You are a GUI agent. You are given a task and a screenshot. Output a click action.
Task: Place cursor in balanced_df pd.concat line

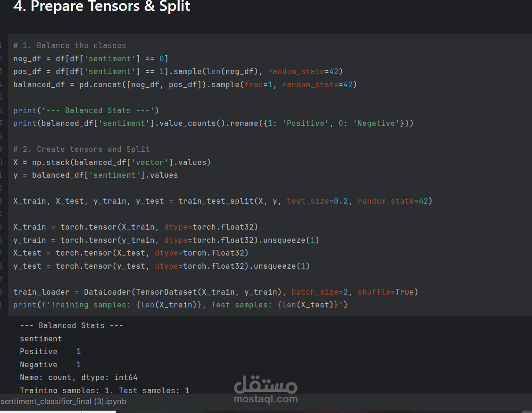click(185, 84)
